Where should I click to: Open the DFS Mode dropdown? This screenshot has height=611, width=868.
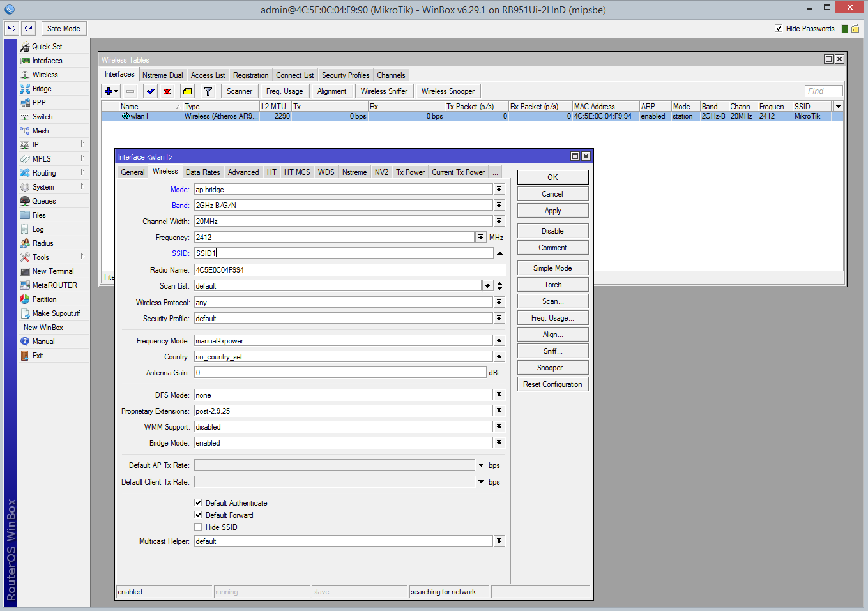[499, 395]
